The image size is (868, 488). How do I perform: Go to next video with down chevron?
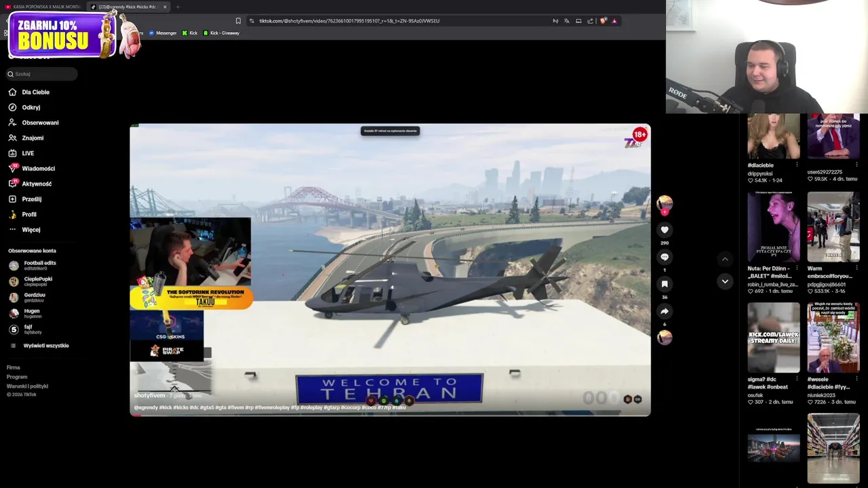point(725,281)
